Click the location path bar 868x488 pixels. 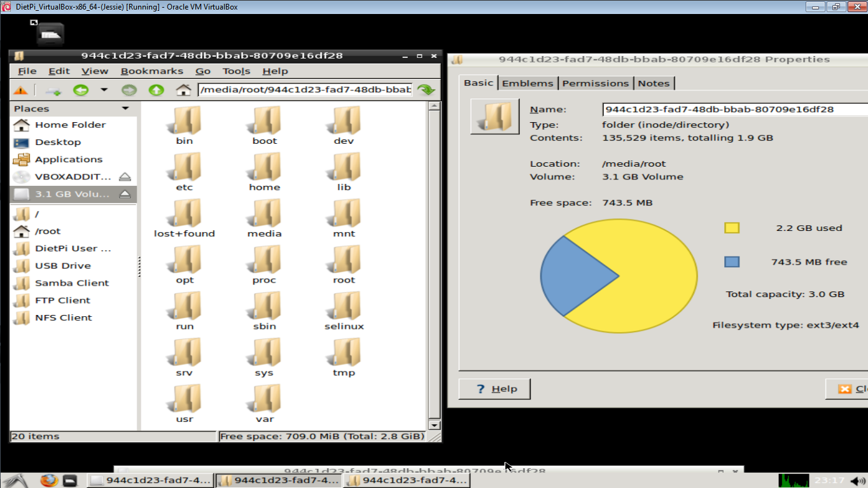(x=305, y=90)
